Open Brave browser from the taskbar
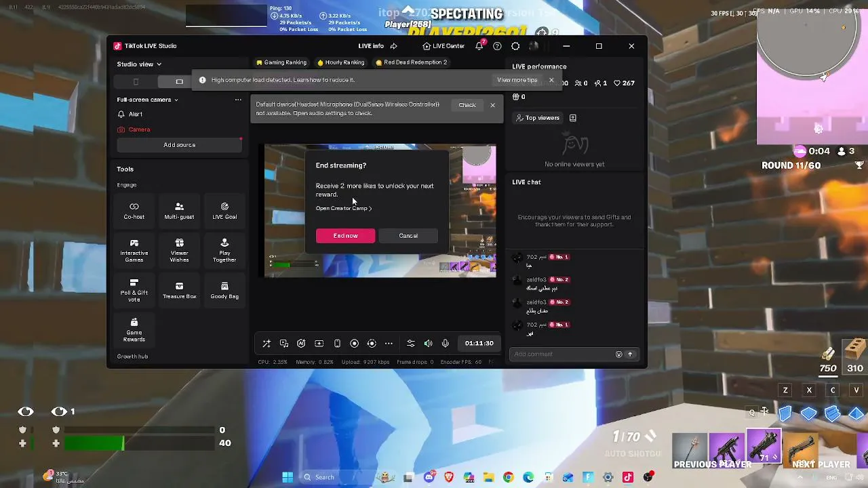 [448, 477]
